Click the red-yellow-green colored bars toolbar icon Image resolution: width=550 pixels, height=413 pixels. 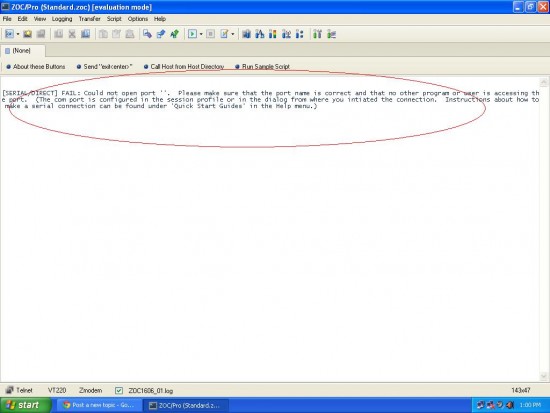click(273, 34)
